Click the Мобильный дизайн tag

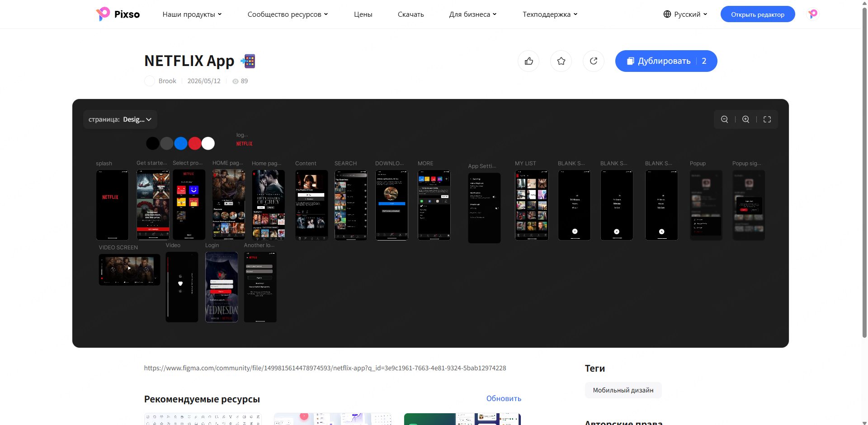click(x=623, y=390)
